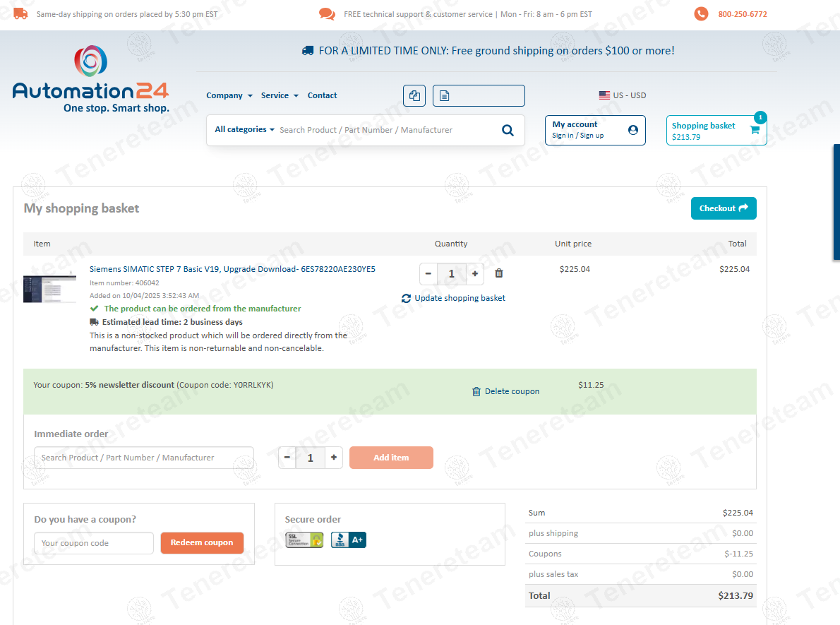Click the Automation24 logo
The image size is (840, 625).
90,79
